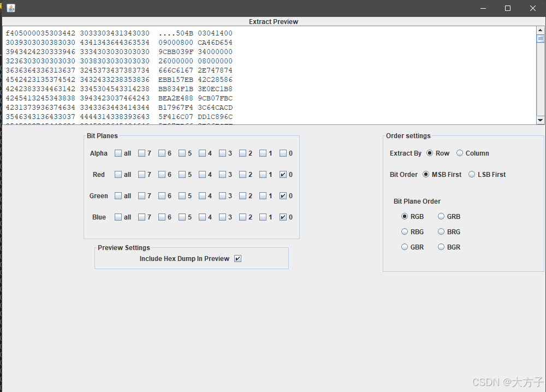Select LSB First bit order
The image size is (546, 392).
[x=472, y=174]
